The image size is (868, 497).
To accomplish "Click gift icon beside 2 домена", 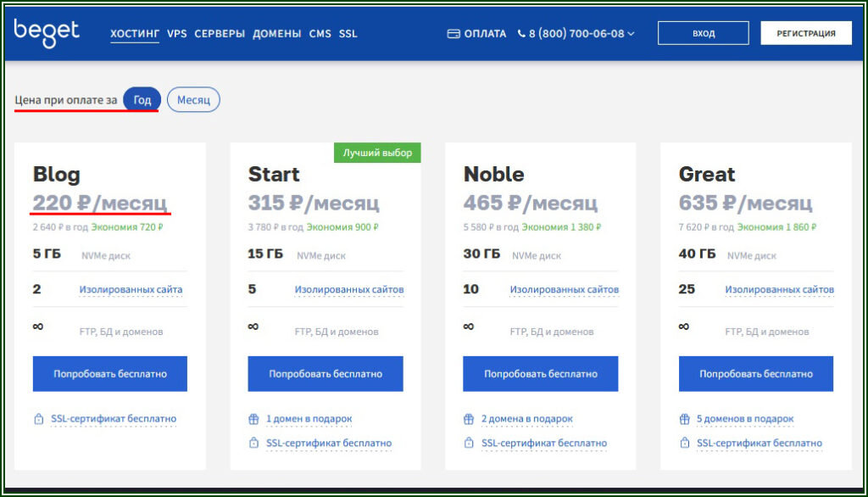I will (x=469, y=419).
